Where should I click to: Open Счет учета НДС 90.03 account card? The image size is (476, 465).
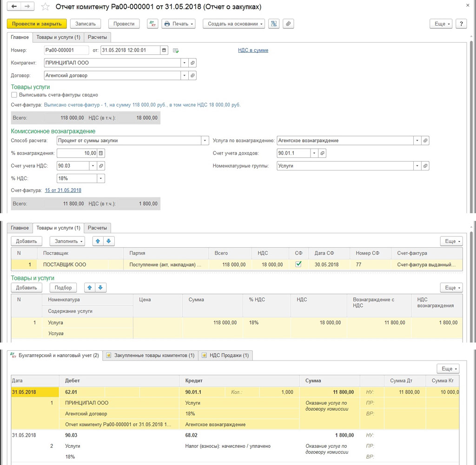pos(101,166)
